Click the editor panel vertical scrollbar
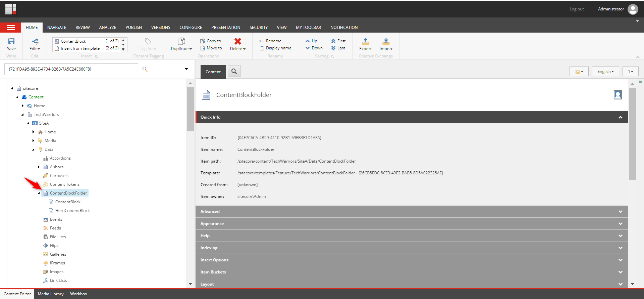The height and width of the screenshot is (299, 644). (x=632, y=134)
